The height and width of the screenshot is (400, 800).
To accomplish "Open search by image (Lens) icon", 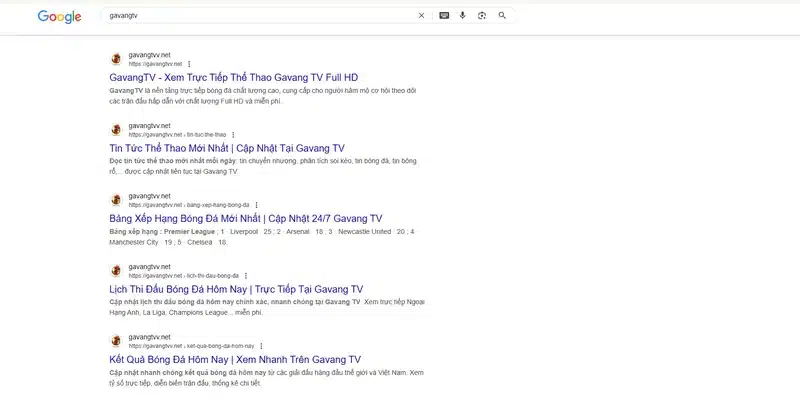I will tap(482, 16).
